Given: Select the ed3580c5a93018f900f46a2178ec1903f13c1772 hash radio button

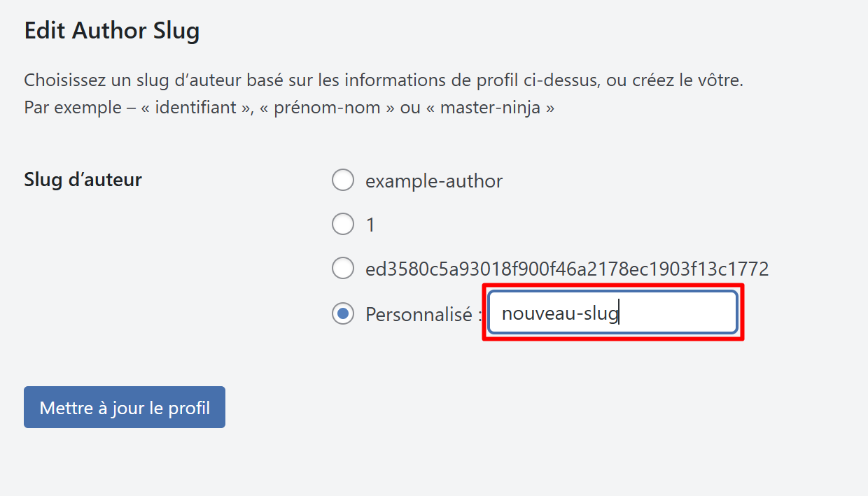Looking at the screenshot, I should point(342,268).
